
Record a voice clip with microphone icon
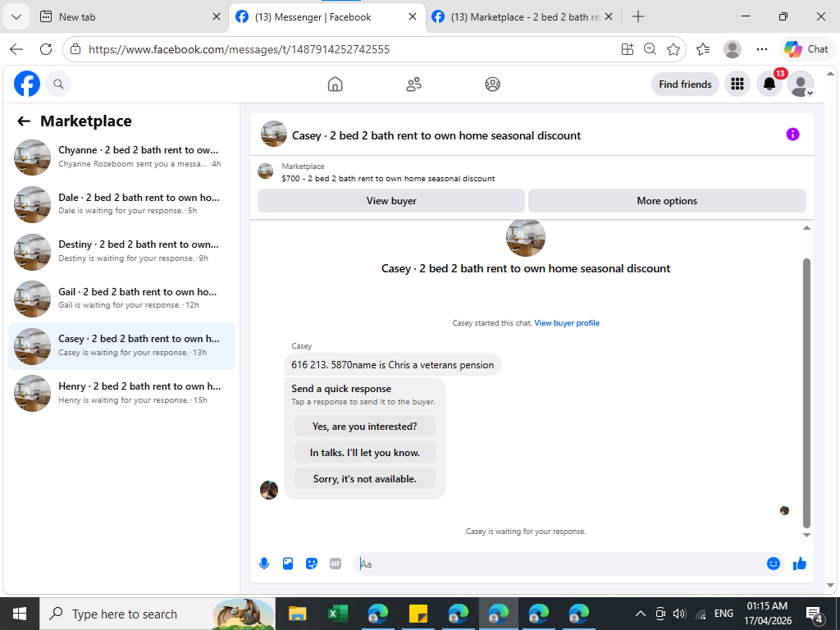click(x=264, y=564)
